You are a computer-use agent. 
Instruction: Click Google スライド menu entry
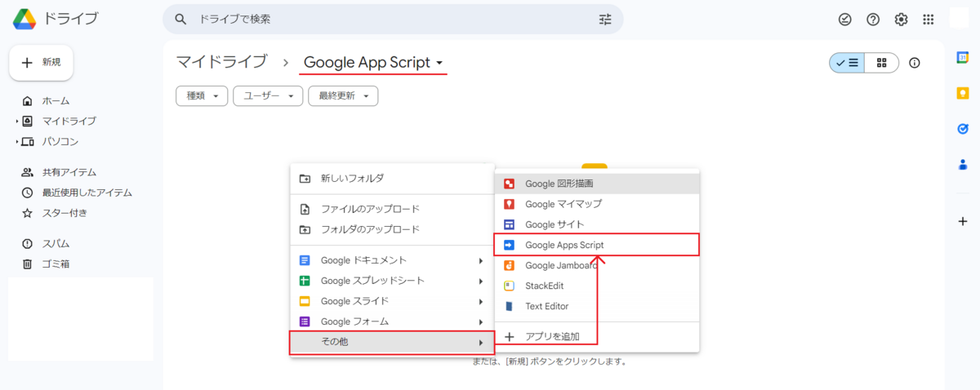click(392, 301)
